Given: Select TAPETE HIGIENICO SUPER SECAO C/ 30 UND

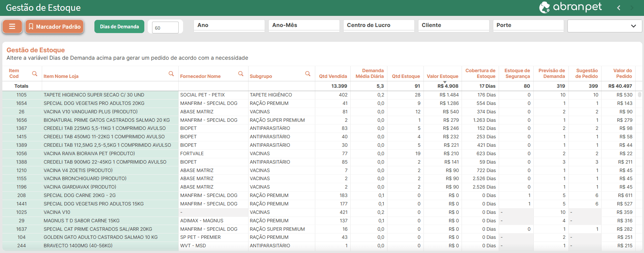Looking at the screenshot, I should [94, 95].
